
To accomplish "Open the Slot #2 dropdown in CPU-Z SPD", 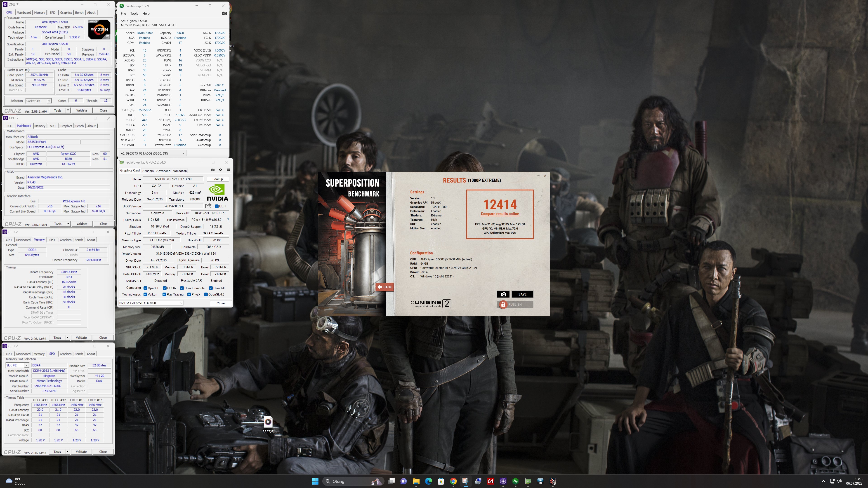I will (17, 365).
